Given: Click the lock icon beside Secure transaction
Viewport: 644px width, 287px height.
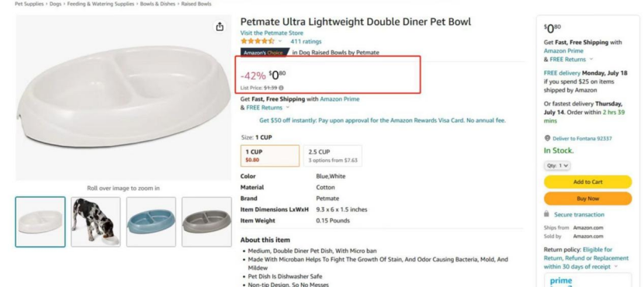Looking at the screenshot, I should pos(546,214).
